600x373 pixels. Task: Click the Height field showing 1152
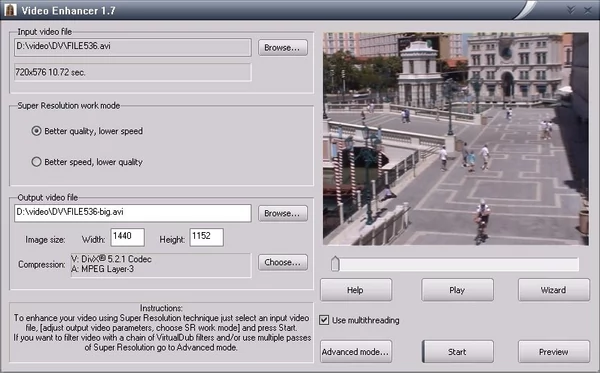click(207, 237)
